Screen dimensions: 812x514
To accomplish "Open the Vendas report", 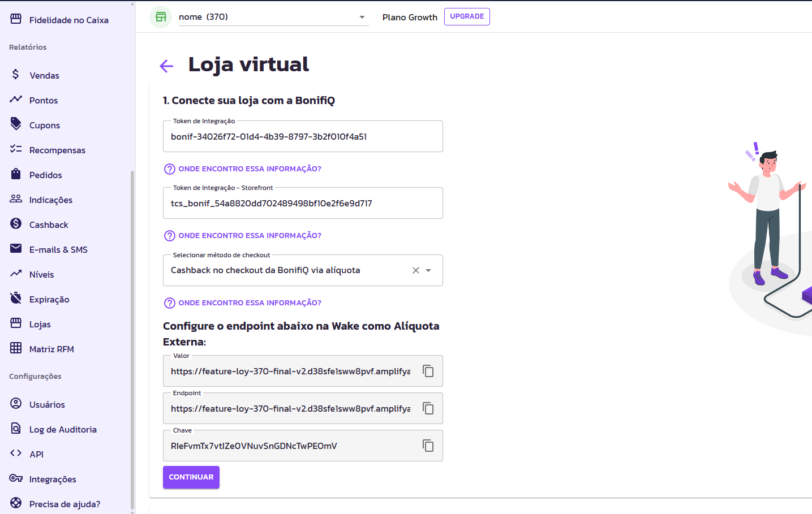I will (x=44, y=75).
